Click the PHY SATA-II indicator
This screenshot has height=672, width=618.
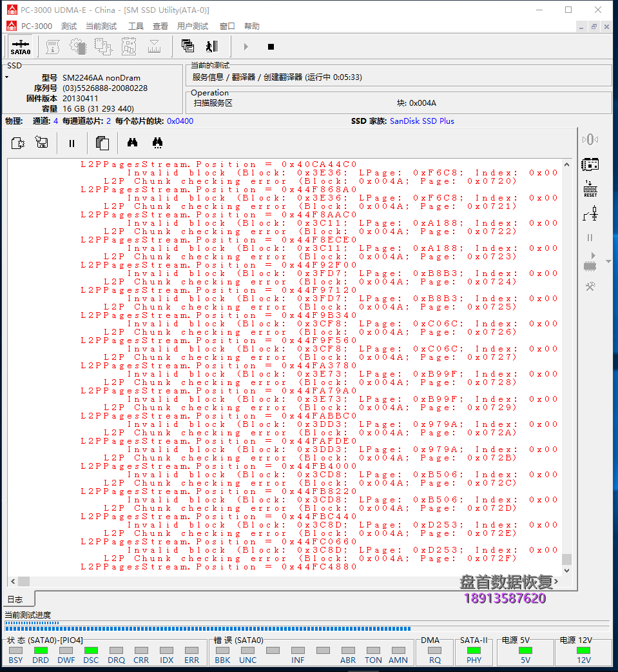(474, 651)
